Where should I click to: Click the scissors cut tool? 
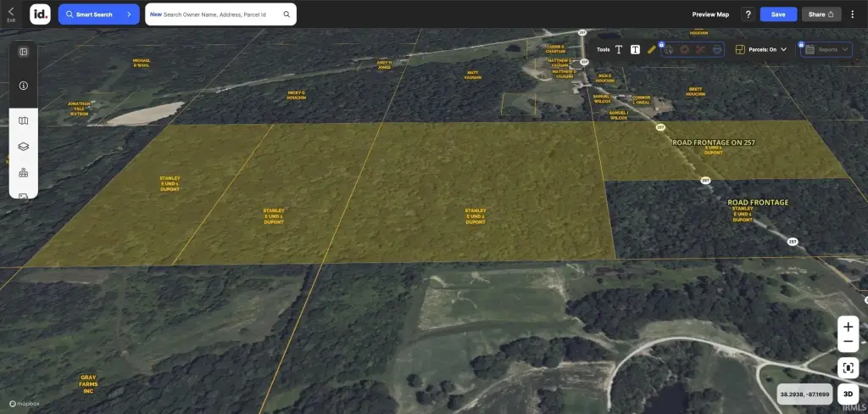point(700,50)
